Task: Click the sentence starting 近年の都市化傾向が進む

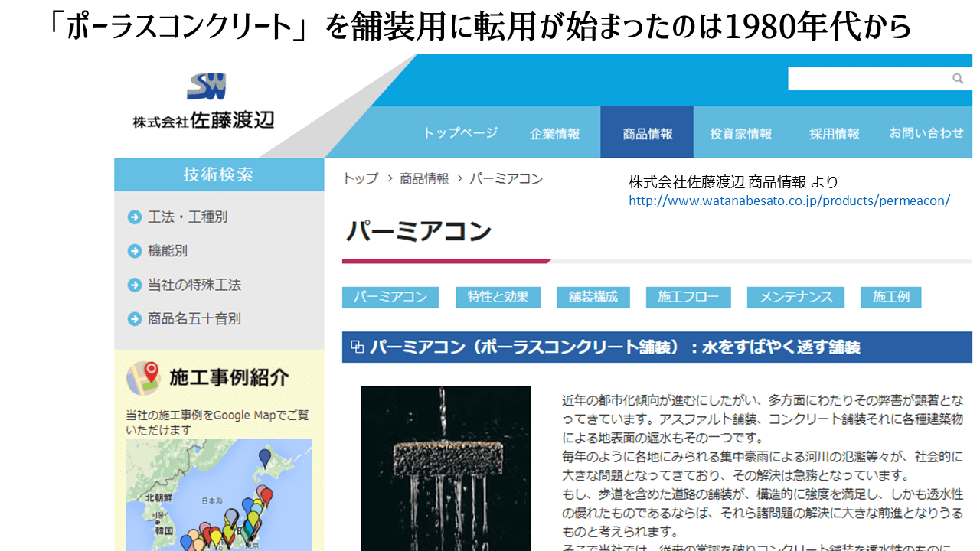Action: 763,419
